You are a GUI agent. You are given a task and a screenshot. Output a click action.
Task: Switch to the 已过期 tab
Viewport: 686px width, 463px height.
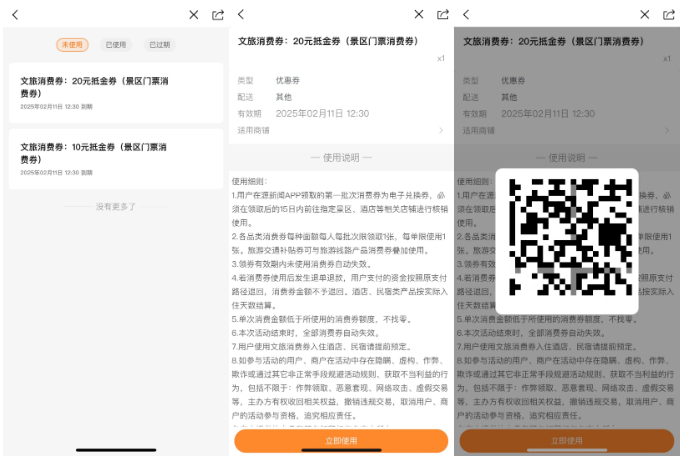(x=160, y=45)
